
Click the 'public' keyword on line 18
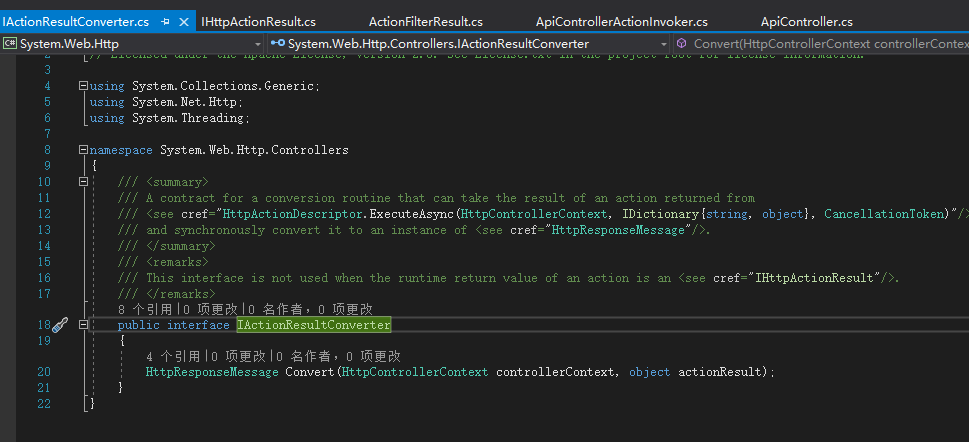coord(138,325)
